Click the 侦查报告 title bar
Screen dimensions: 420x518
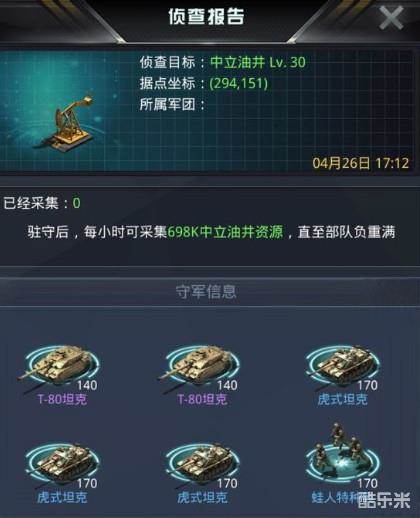pyautogui.click(x=206, y=16)
